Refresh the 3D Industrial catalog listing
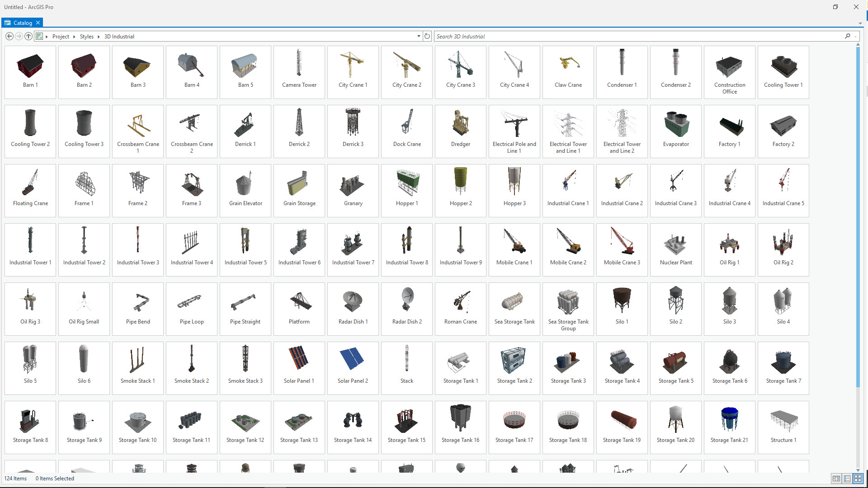This screenshot has height=488, width=868. tap(427, 36)
